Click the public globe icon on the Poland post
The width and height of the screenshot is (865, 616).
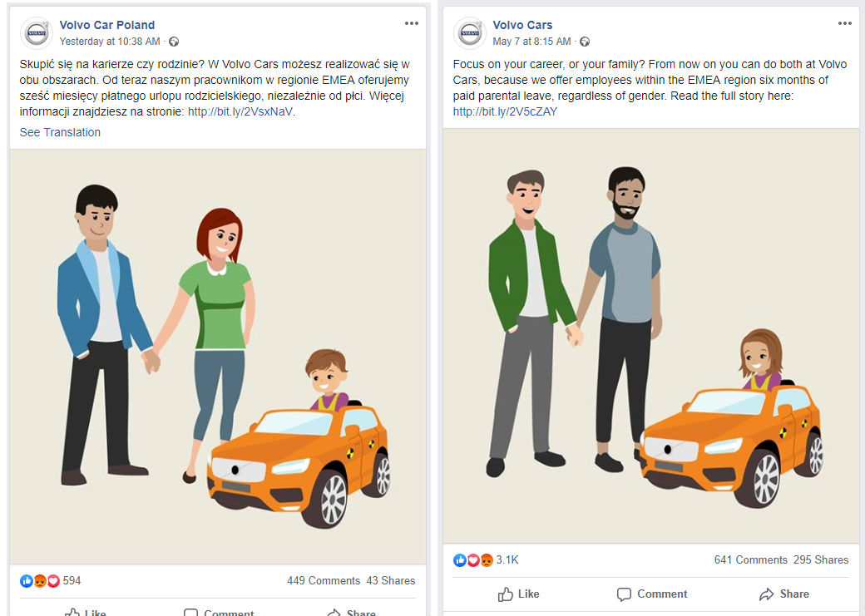(174, 42)
